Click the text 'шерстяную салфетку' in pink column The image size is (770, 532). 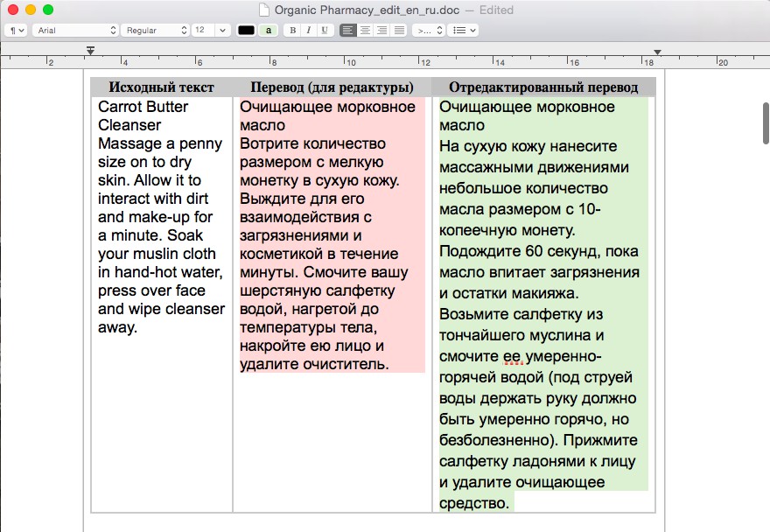[318, 290]
